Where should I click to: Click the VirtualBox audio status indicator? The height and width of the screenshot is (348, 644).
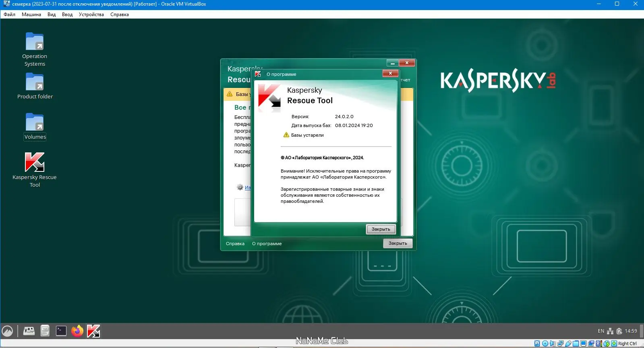553,344
